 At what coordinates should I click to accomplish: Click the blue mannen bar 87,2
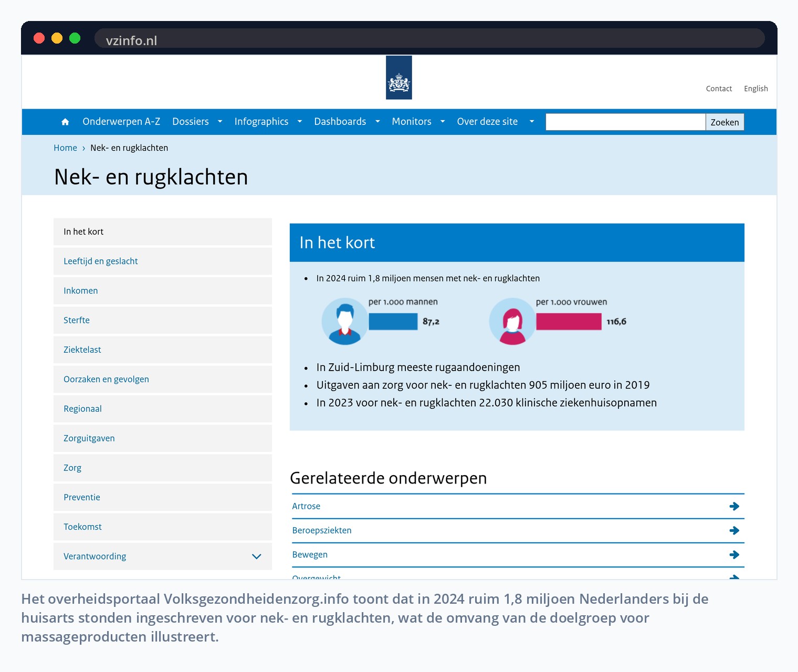point(393,321)
